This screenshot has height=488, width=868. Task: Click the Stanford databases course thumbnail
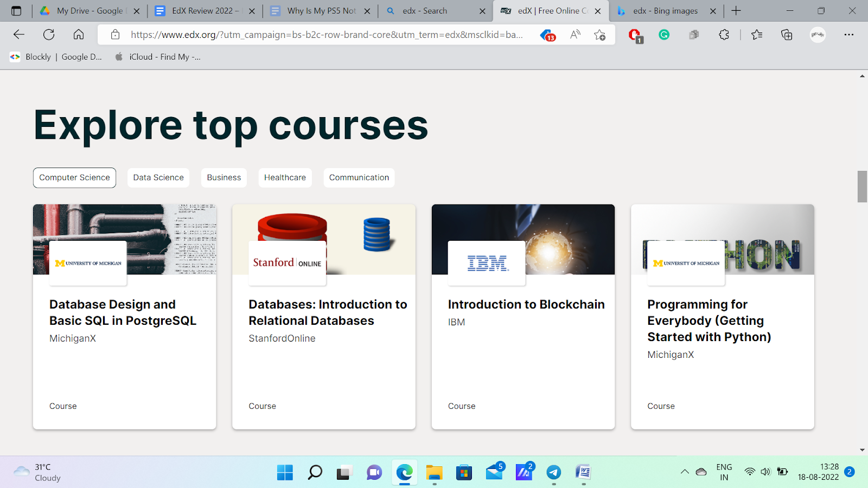324,240
